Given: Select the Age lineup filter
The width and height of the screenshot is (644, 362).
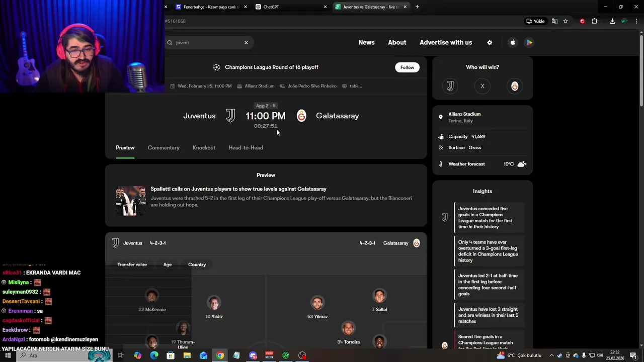Looking at the screenshot, I should pyautogui.click(x=167, y=264).
